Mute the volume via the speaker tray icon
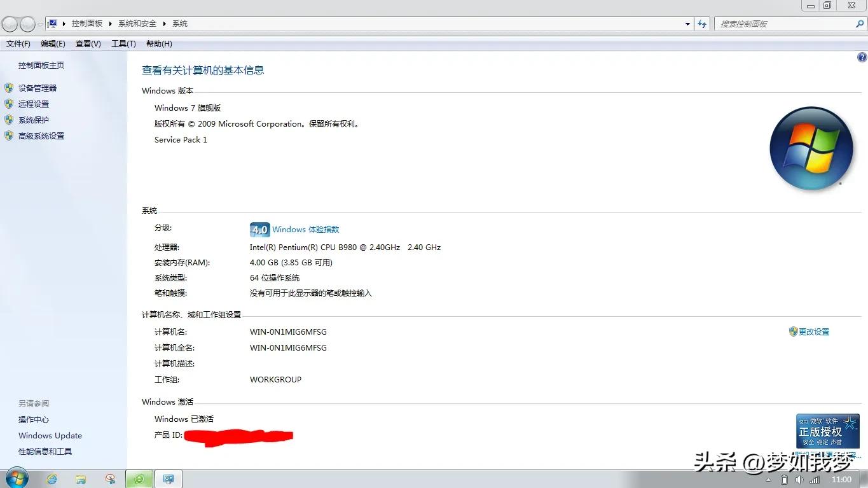The height and width of the screenshot is (488, 868). click(799, 479)
